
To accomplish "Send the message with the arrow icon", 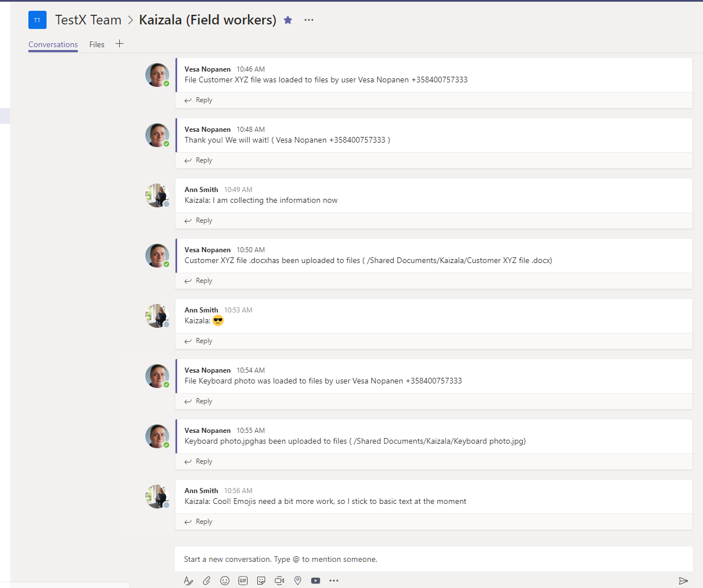I will coord(683,581).
